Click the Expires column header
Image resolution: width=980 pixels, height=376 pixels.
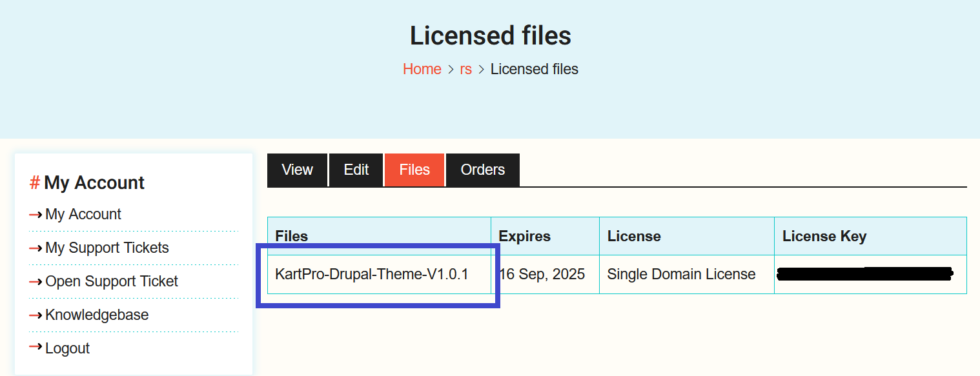(524, 236)
